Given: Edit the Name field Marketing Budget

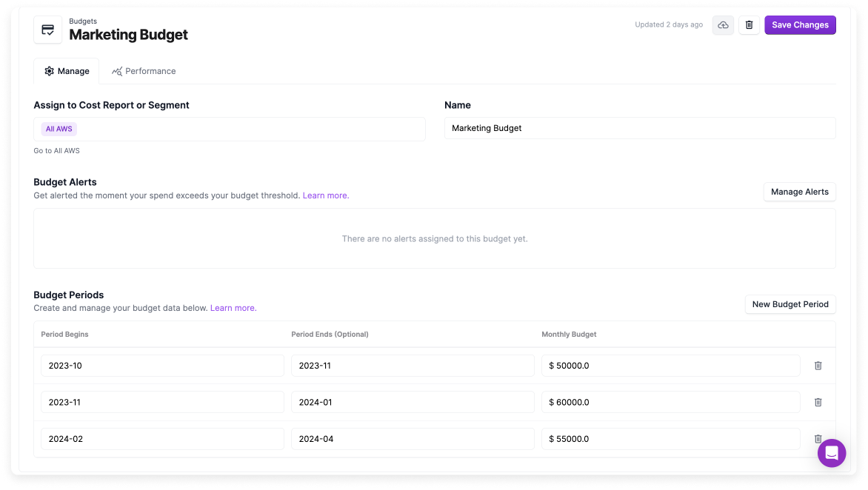Looking at the screenshot, I should [640, 128].
